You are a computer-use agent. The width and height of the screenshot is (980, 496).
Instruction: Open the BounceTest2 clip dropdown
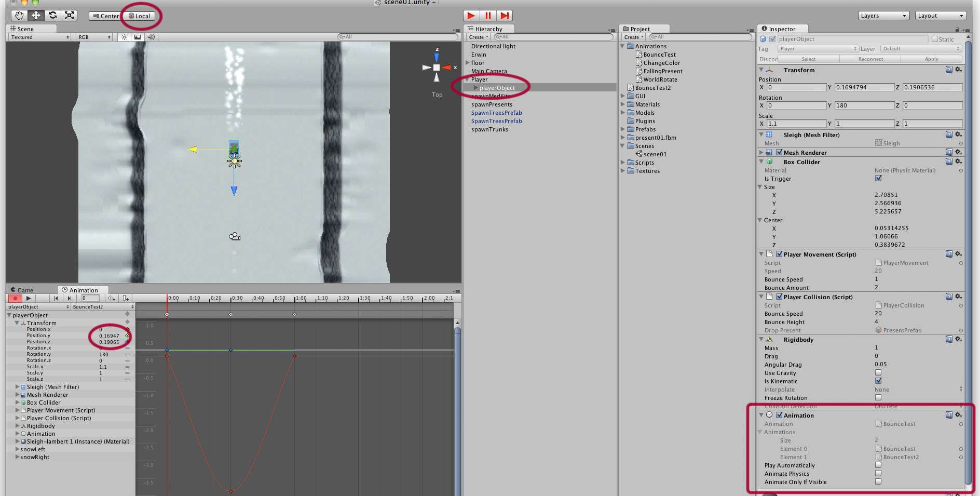coord(103,307)
